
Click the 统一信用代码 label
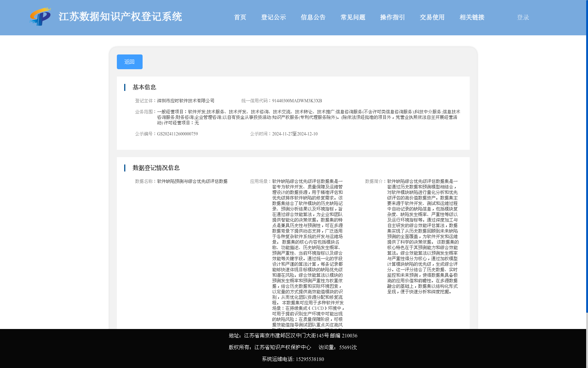coord(257,101)
